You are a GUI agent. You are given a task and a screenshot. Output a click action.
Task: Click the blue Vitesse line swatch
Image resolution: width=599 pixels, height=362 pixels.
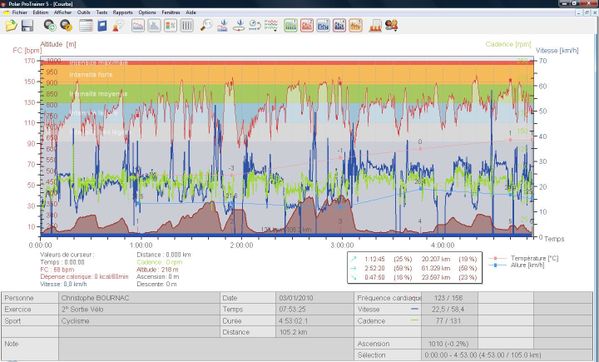click(x=414, y=309)
